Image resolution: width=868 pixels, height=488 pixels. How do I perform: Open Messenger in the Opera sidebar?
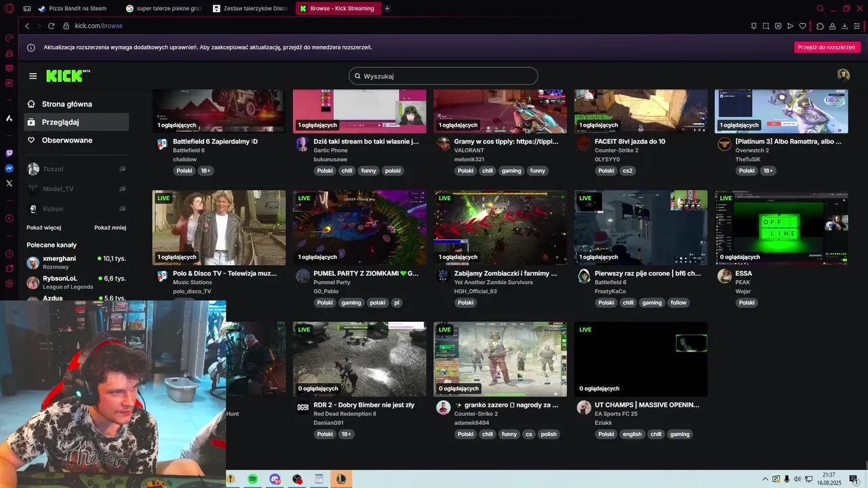tap(9, 168)
